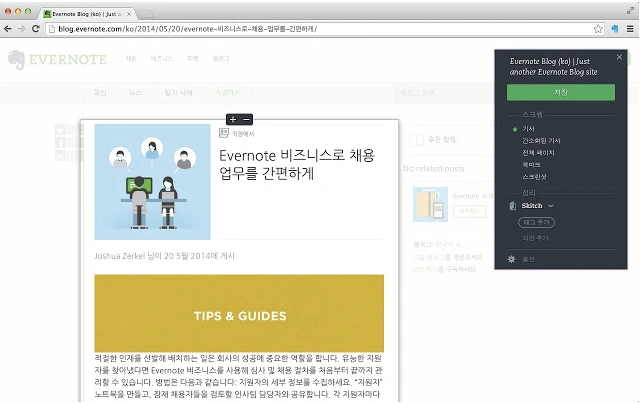
Task: Click the 저장 save button
Action: click(560, 92)
